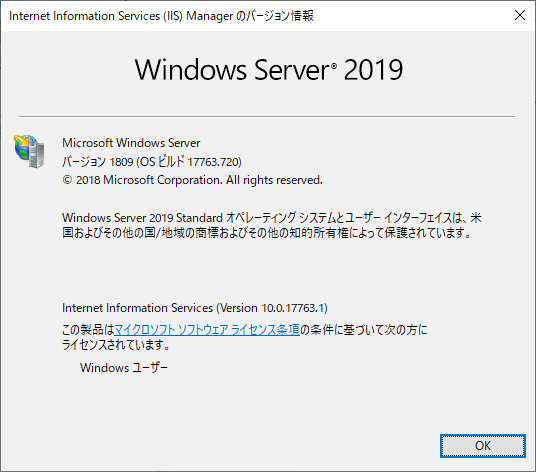Click the horizontal separator line under the heading
536x472 pixels.
coord(267,117)
